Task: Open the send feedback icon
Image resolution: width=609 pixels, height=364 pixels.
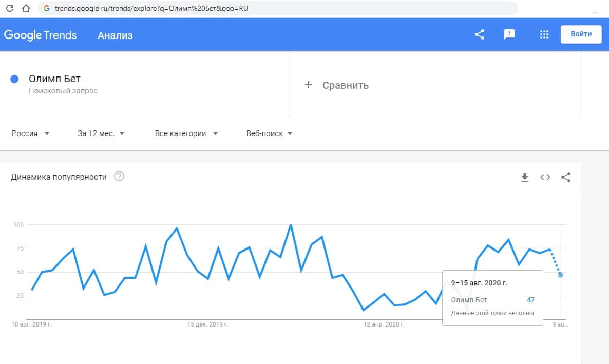Action: click(509, 34)
